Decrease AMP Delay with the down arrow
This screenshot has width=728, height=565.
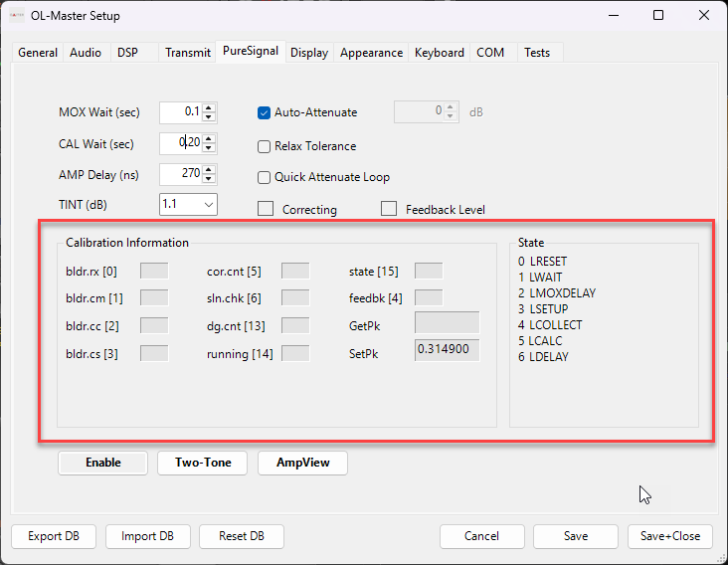pyautogui.click(x=209, y=179)
